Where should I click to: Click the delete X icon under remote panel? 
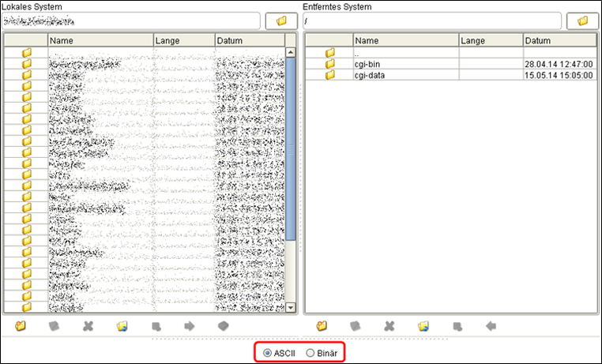click(389, 325)
